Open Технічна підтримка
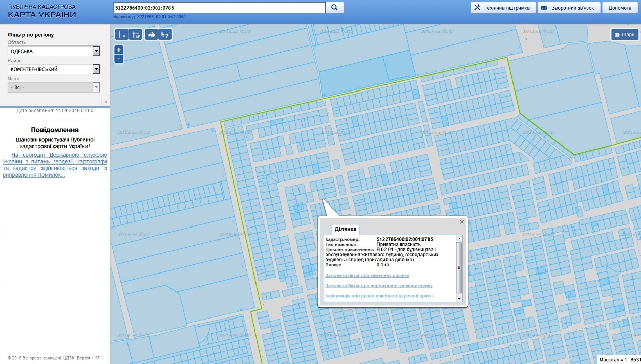Image resolution: width=641 pixels, height=364 pixels. click(x=503, y=8)
